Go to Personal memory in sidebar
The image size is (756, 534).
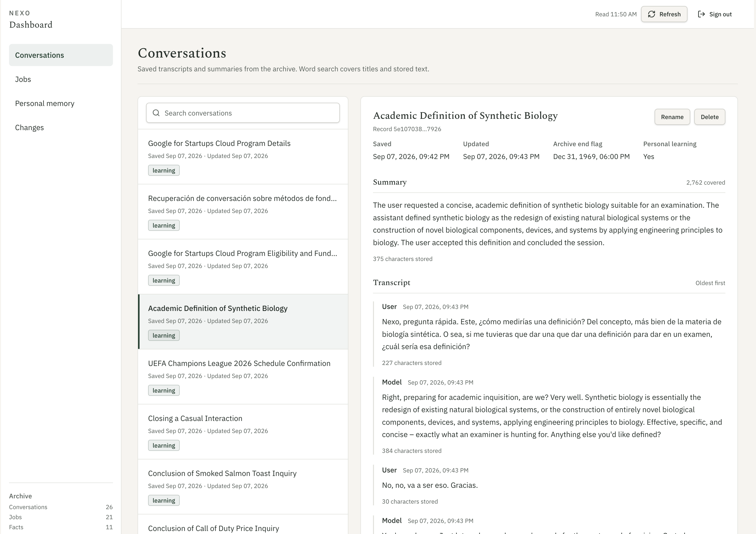pyautogui.click(x=61, y=103)
